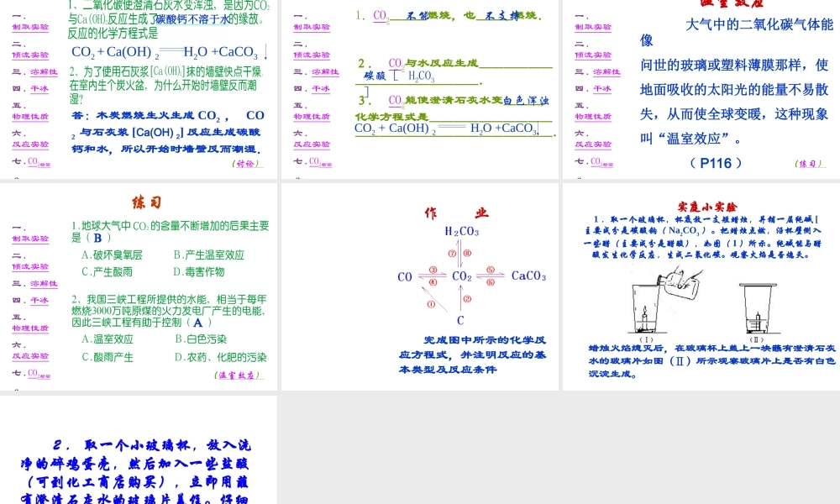Click the equation on the first slide
The image size is (840, 504).
169,52
